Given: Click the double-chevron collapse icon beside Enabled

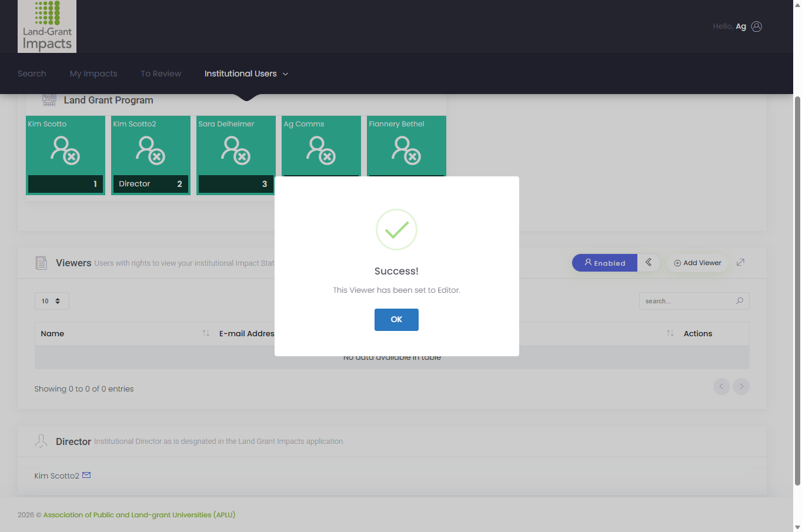Looking at the screenshot, I should click(649, 262).
